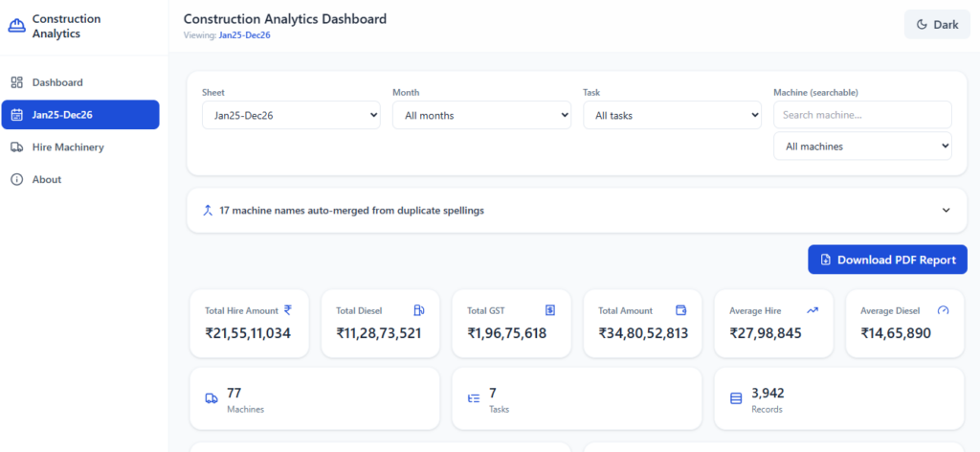Image resolution: width=980 pixels, height=452 pixels.
Task: Open the All machines dropdown
Action: pyautogui.click(x=862, y=147)
